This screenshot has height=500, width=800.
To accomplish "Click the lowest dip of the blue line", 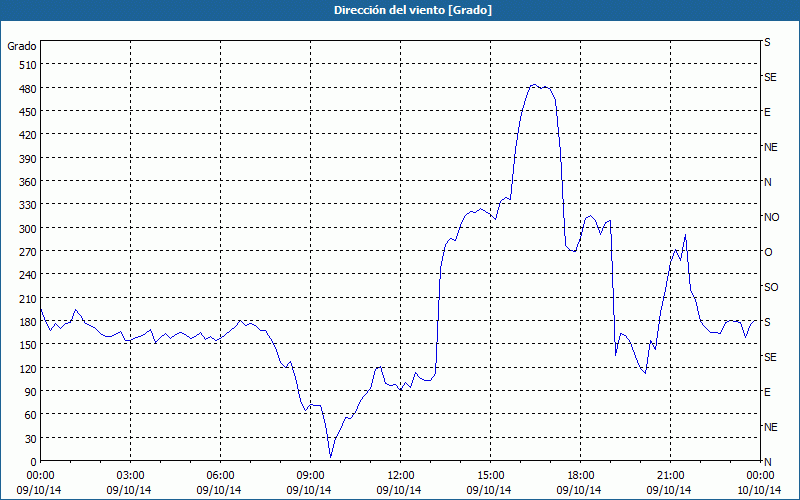I will 330,457.
